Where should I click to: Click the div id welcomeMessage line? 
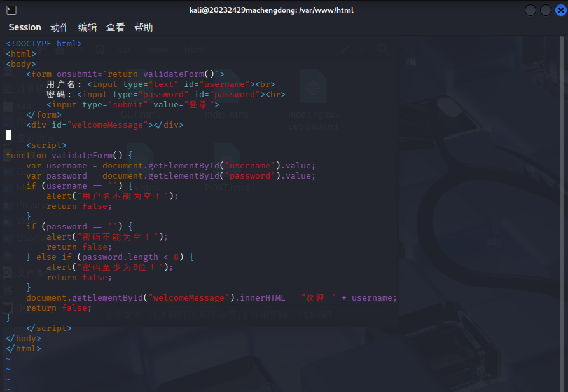tap(105, 125)
